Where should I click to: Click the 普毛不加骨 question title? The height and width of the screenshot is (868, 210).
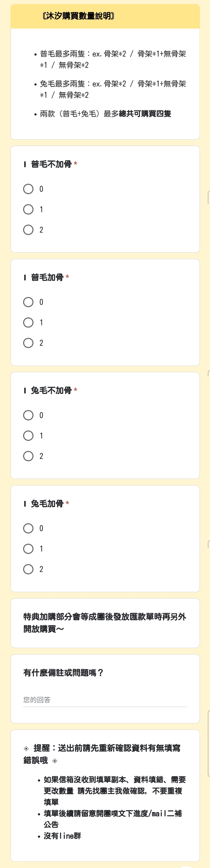click(x=51, y=164)
